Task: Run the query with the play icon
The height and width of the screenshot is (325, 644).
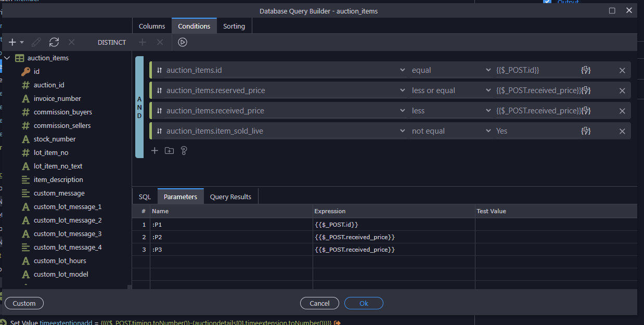Action: [182, 43]
